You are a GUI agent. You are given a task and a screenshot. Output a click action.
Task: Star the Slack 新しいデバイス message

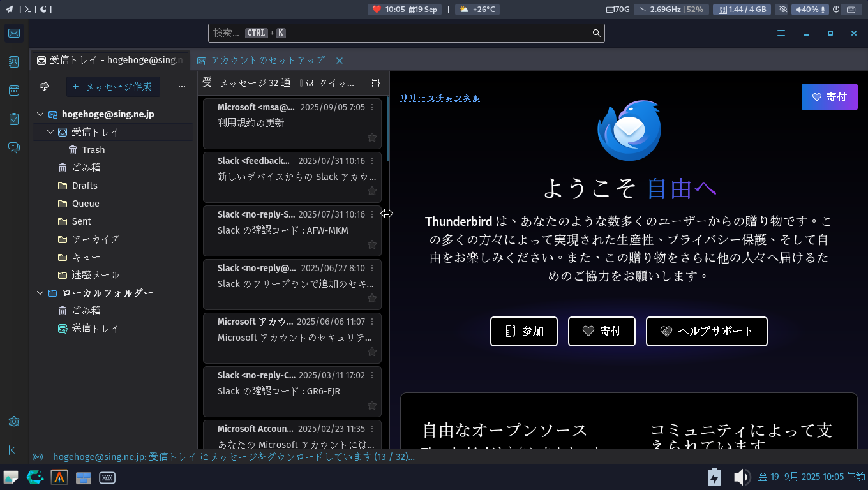pos(372,191)
